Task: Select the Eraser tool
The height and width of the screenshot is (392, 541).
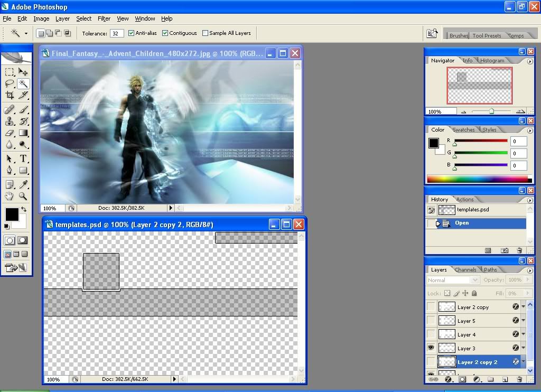Action: [x=10, y=133]
